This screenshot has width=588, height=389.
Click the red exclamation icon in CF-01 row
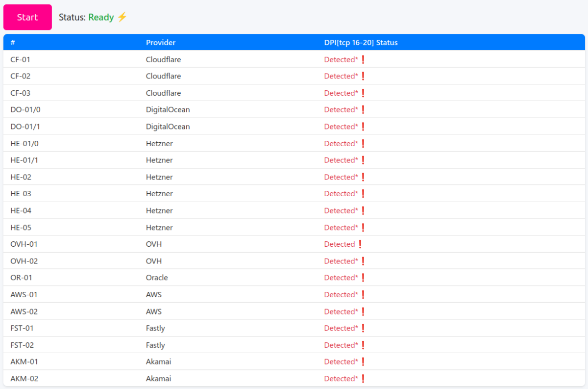363,59
